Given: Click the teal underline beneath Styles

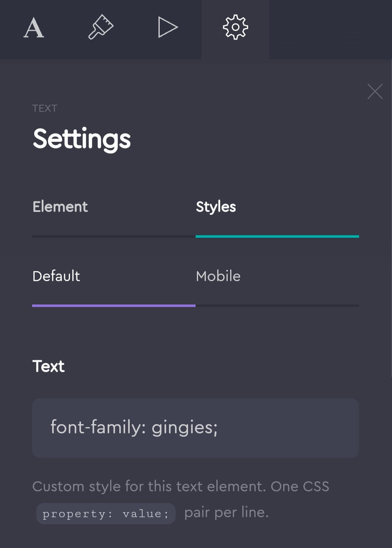Looking at the screenshot, I should [x=277, y=236].
